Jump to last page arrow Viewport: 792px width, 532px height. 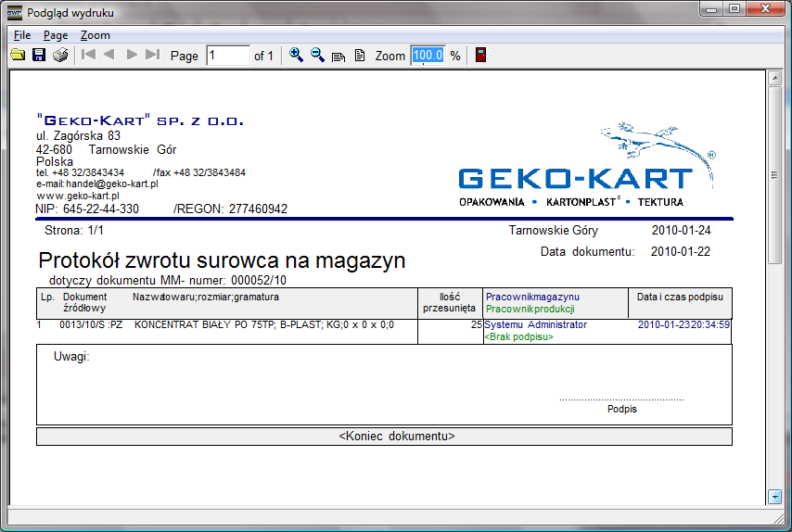(153, 56)
